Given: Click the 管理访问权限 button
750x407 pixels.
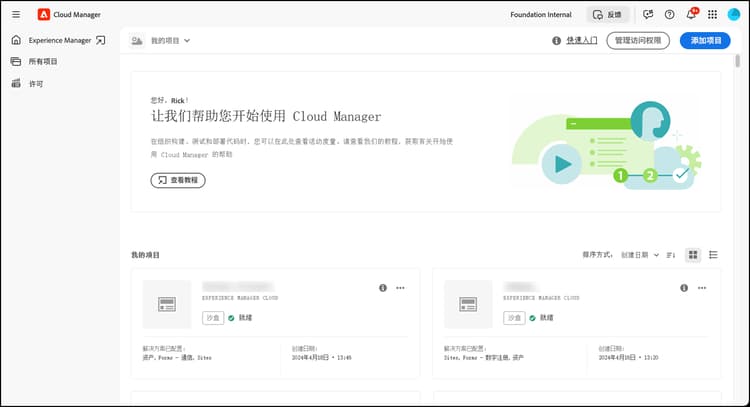Looking at the screenshot, I should tap(638, 41).
